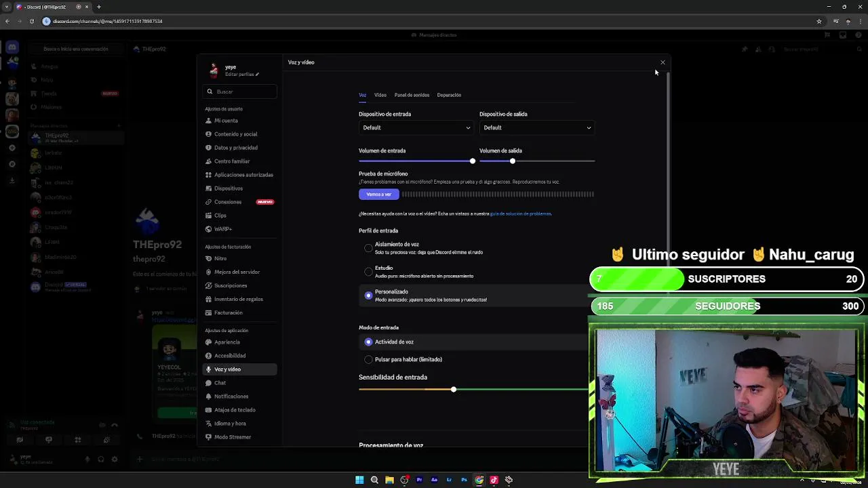
Task: Open Windows Start menu
Action: click(x=359, y=480)
